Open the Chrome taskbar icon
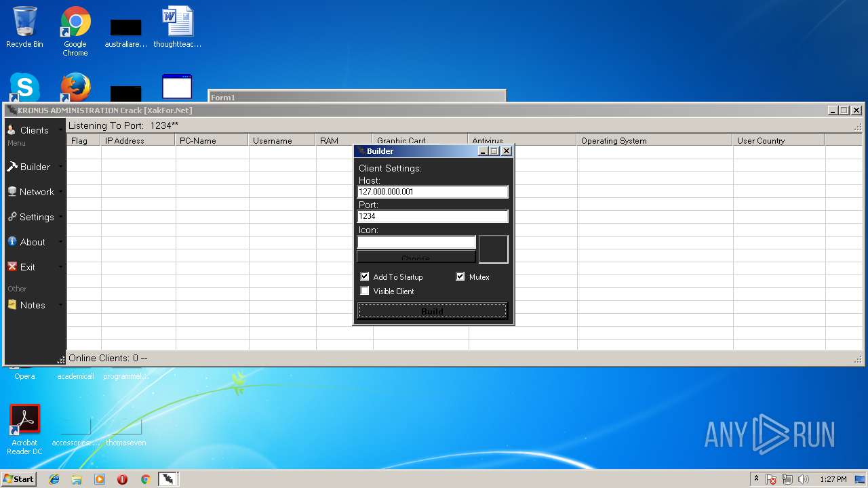Screen dimensions: 868x488 coord(145,479)
